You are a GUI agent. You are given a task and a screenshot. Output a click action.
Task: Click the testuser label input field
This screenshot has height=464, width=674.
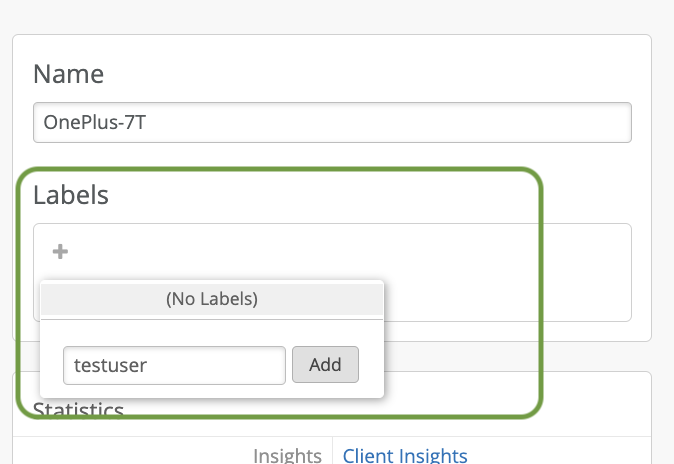174,365
